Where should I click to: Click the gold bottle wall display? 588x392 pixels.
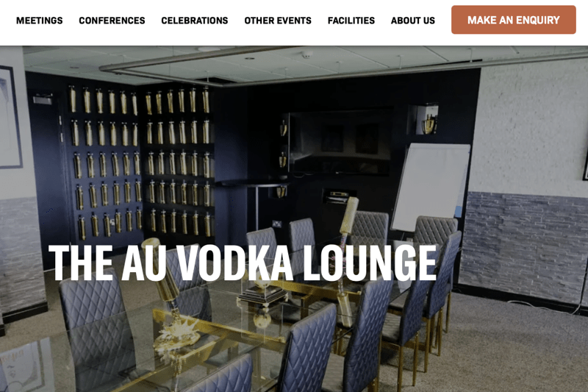[x=140, y=161]
